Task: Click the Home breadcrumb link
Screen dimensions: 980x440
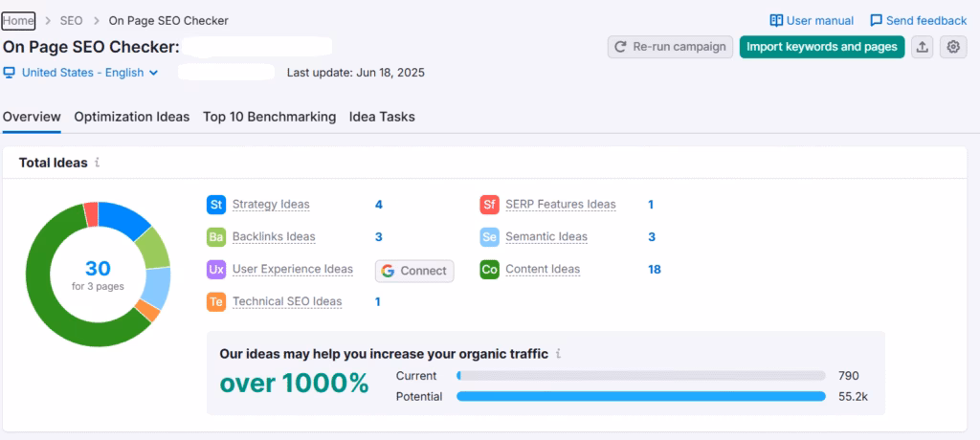Action: [x=18, y=21]
